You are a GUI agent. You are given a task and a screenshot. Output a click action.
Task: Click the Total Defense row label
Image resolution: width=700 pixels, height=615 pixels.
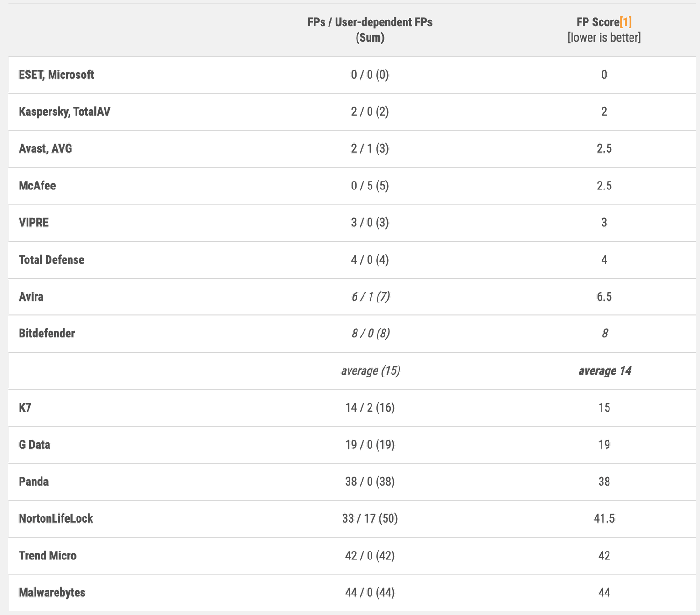pyautogui.click(x=51, y=260)
